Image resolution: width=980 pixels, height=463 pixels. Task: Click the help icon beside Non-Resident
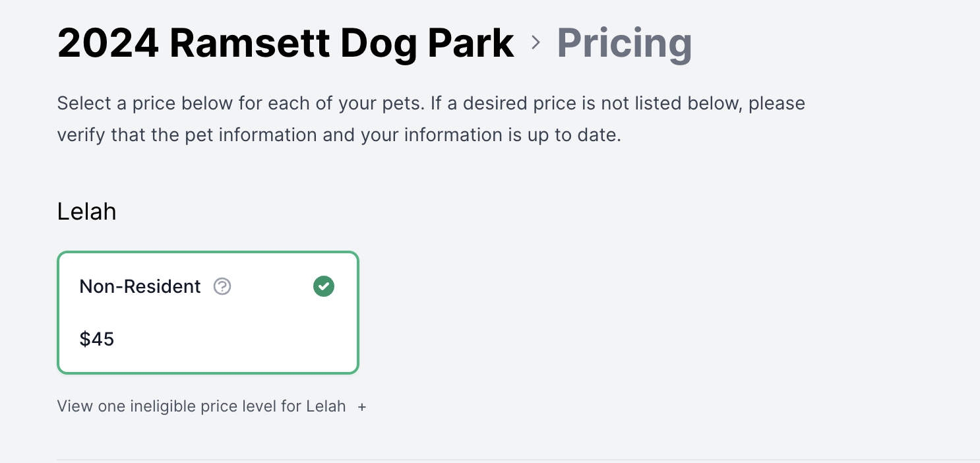pos(222,286)
